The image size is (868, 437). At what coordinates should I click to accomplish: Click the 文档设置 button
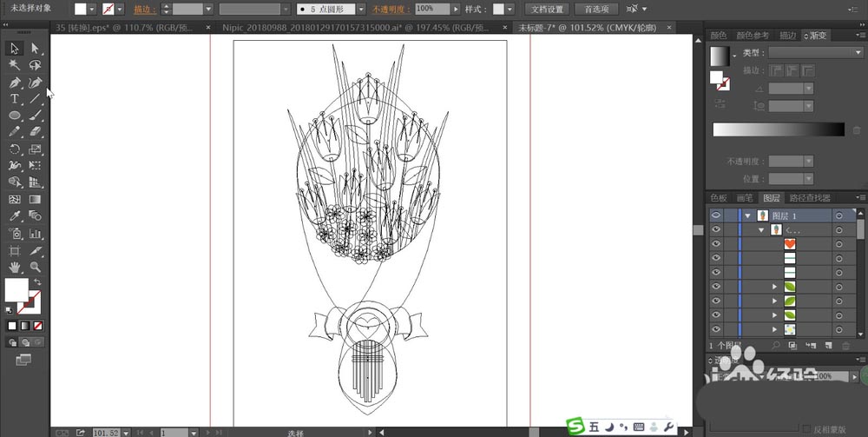(x=547, y=9)
